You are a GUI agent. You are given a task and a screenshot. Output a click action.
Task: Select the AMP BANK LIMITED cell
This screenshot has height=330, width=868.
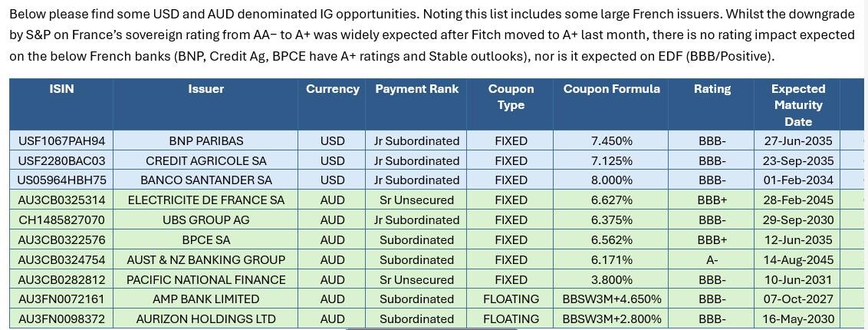coord(205,299)
